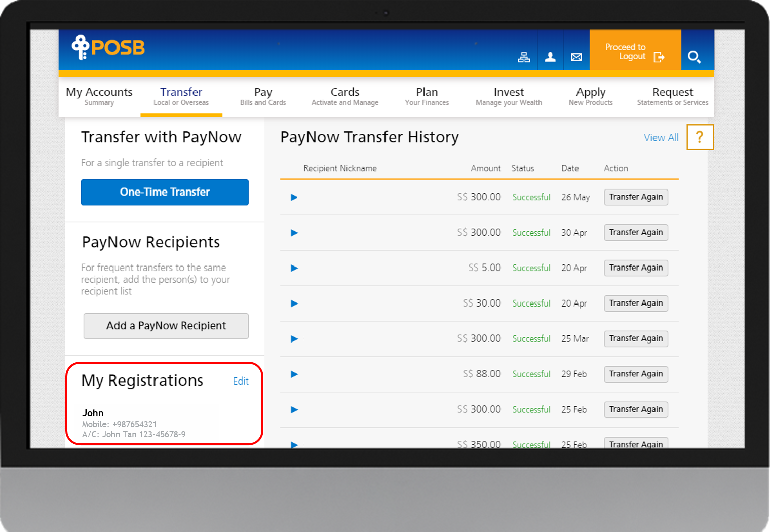The image size is (770, 532).
Task: Edit John's PayNow registrations
Action: click(x=241, y=381)
